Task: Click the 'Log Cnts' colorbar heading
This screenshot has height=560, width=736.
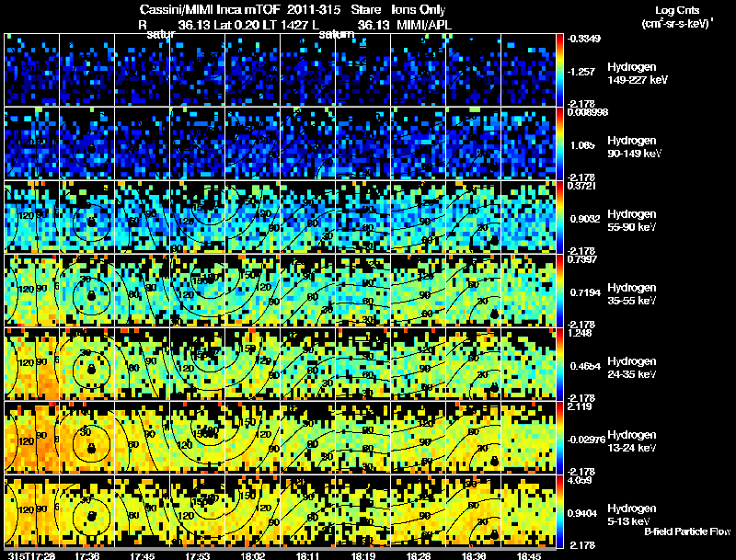Action: pyautogui.click(x=677, y=10)
